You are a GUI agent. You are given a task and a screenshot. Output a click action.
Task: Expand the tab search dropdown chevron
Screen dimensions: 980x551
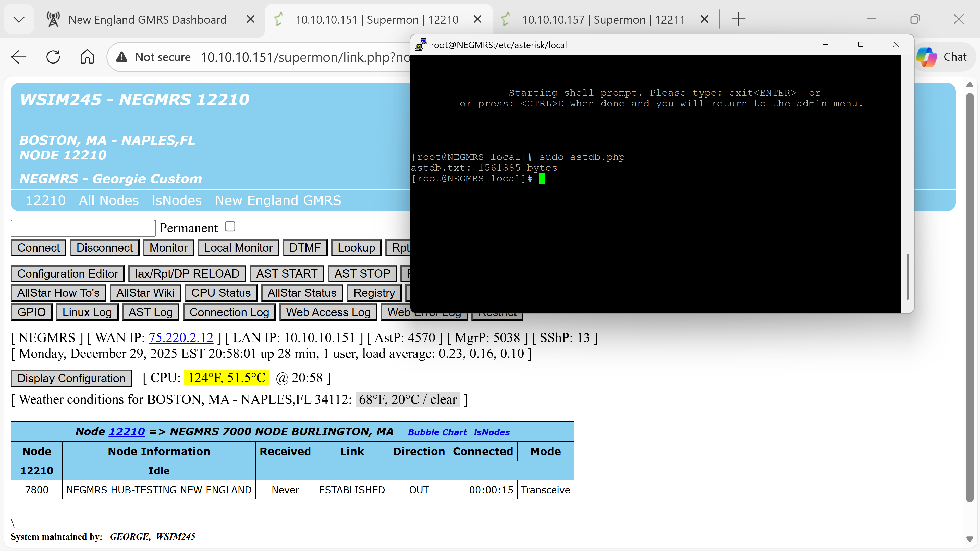coord(19,19)
